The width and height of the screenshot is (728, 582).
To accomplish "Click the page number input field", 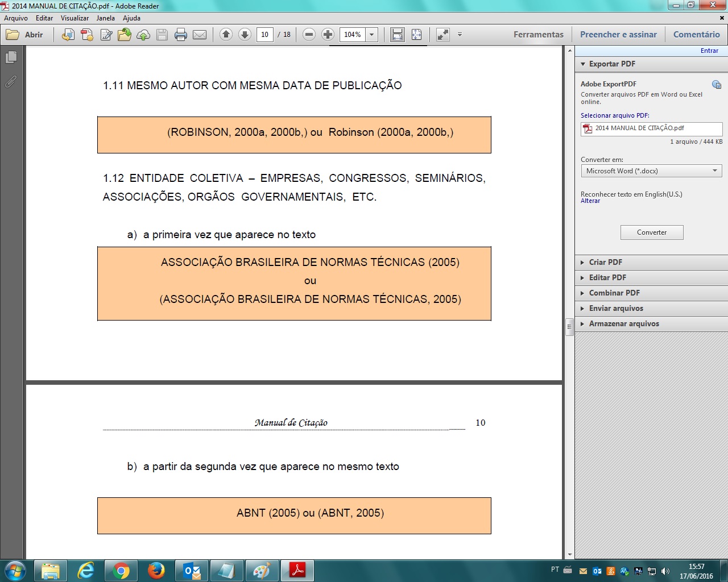I will coord(264,35).
